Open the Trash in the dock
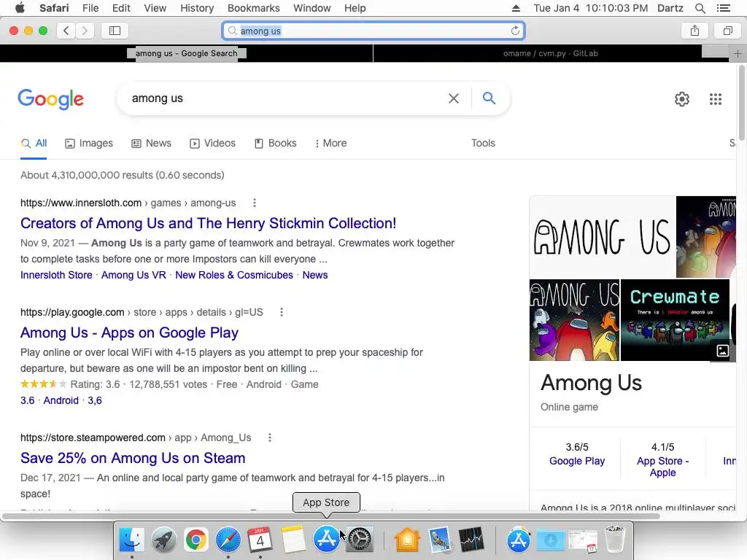Screen dimensions: 747x560 [x=614, y=540]
